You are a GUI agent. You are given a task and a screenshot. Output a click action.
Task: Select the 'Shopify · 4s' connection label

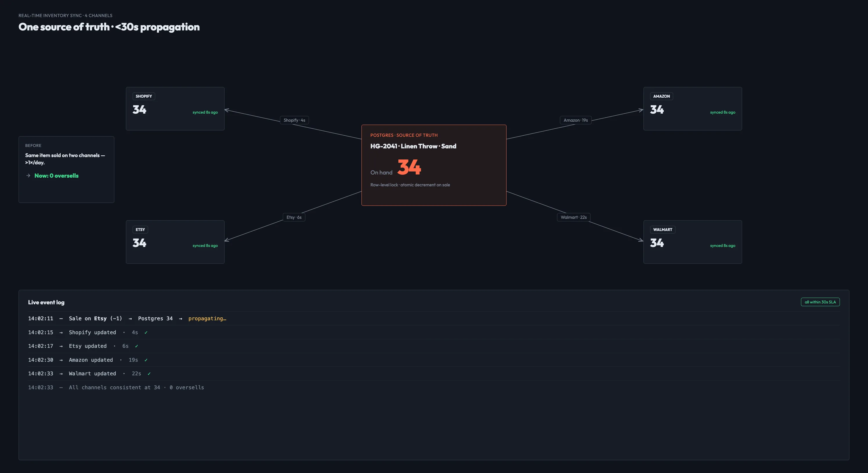[x=294, y=120]
